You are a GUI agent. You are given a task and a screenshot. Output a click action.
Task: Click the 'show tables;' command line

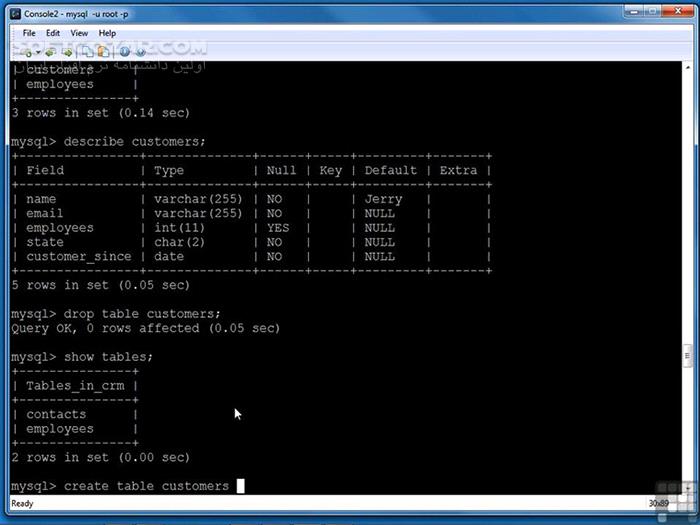[x=82, y=357]
